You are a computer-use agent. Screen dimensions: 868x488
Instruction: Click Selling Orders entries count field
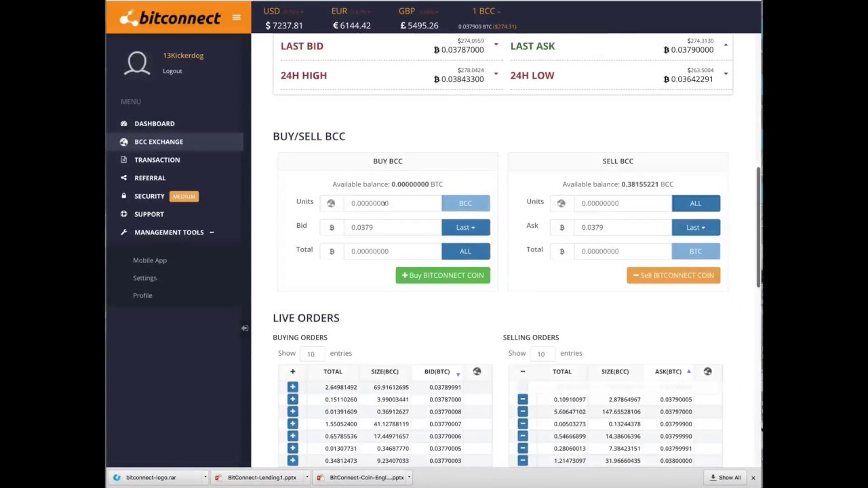pyautogui.click(x=542, y=353)
